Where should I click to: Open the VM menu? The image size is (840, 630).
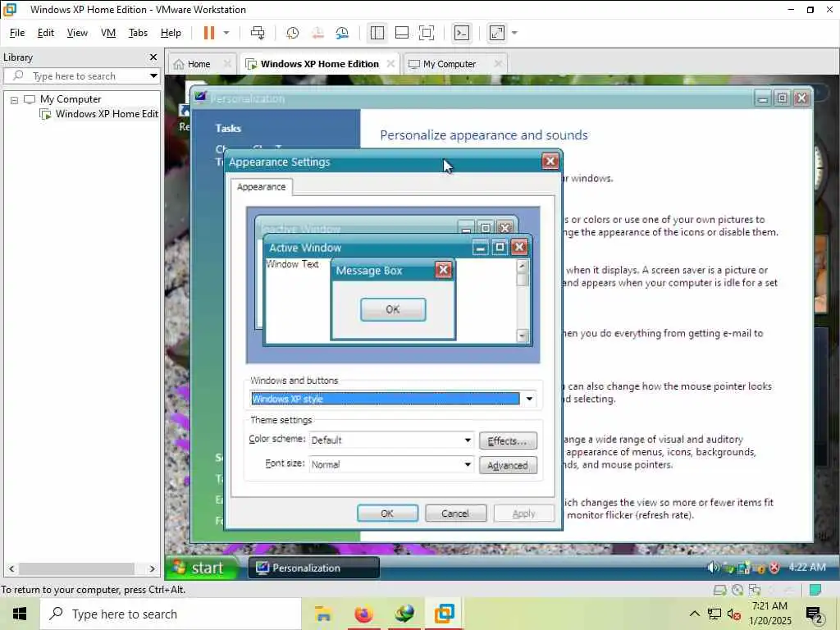tap(108, 33)
